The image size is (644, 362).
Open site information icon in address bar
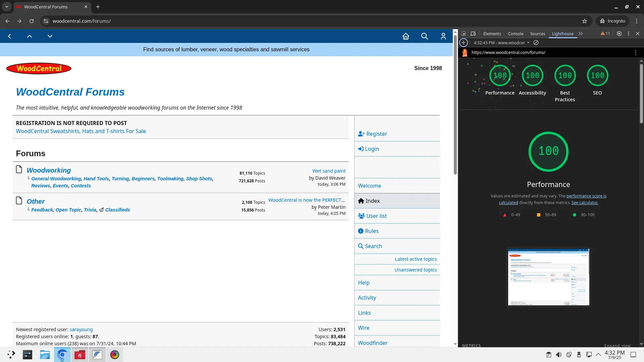(x=46, y=21)
